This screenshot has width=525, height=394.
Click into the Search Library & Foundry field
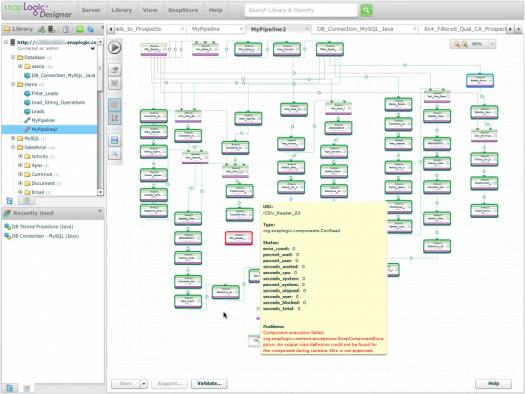click(x=301, y=10)
